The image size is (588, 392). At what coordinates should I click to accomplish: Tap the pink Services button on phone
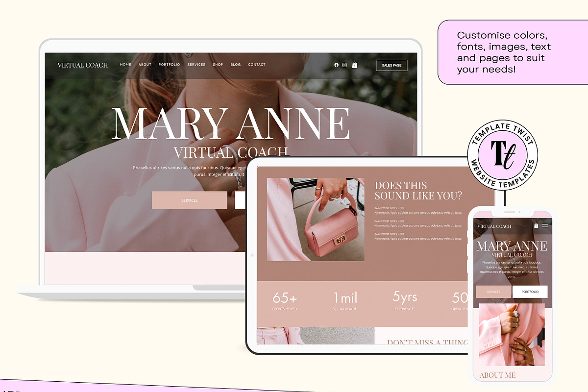click(x=493, y=292)
